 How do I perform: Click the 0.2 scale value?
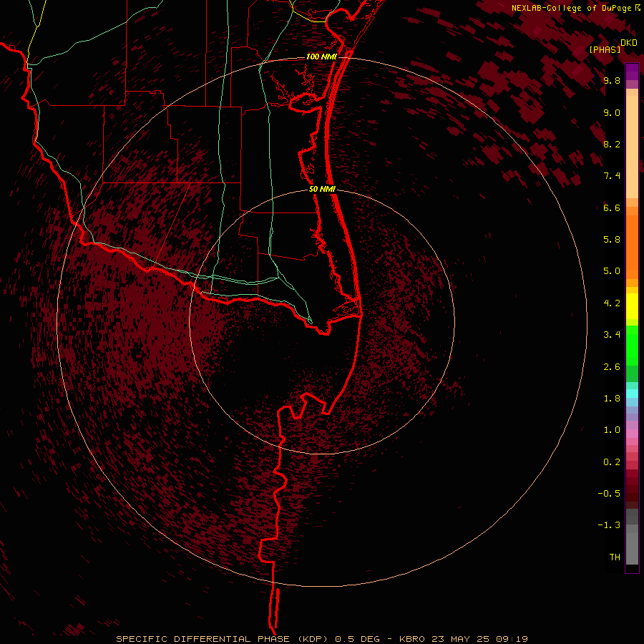(x=612, y=462)
